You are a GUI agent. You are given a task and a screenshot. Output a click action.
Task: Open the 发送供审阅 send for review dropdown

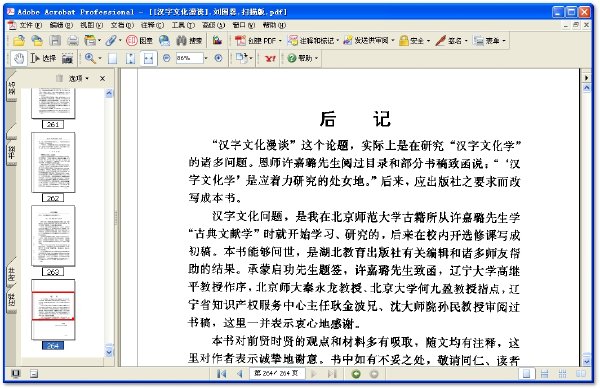pos(368,40)
